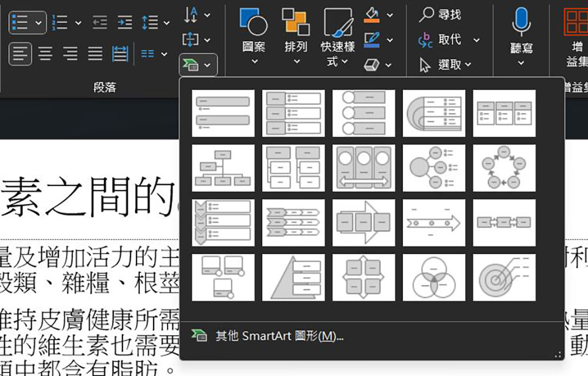Screen dimensions: 588x376
Task: Click the 尋找 find button
Action: [x=441, y=15]
